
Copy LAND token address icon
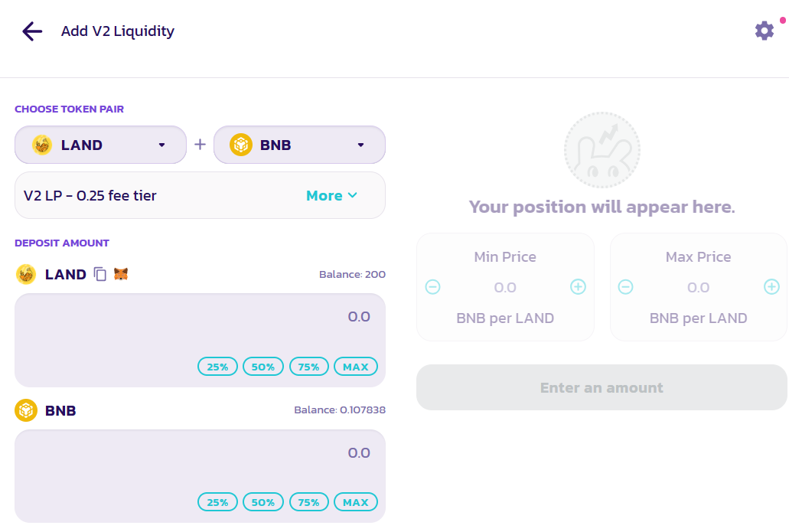[100, 274]
